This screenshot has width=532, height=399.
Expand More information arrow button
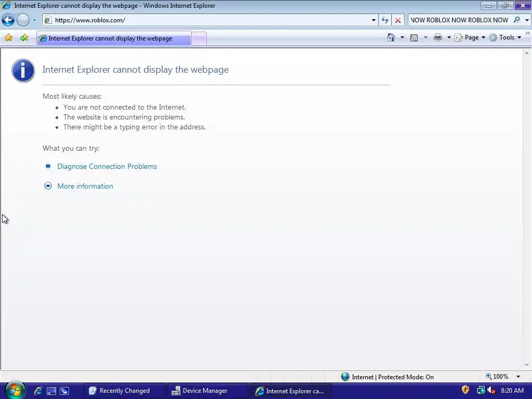coord(48,186)
